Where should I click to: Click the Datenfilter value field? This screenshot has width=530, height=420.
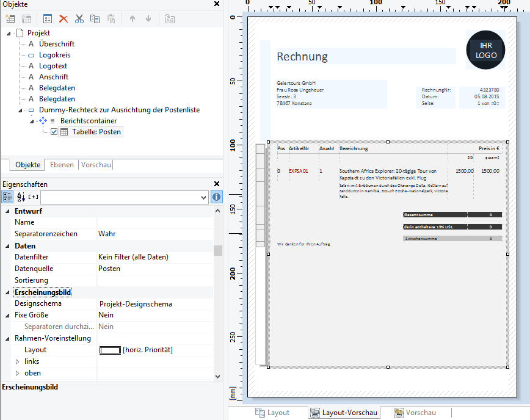click(155, 257)
